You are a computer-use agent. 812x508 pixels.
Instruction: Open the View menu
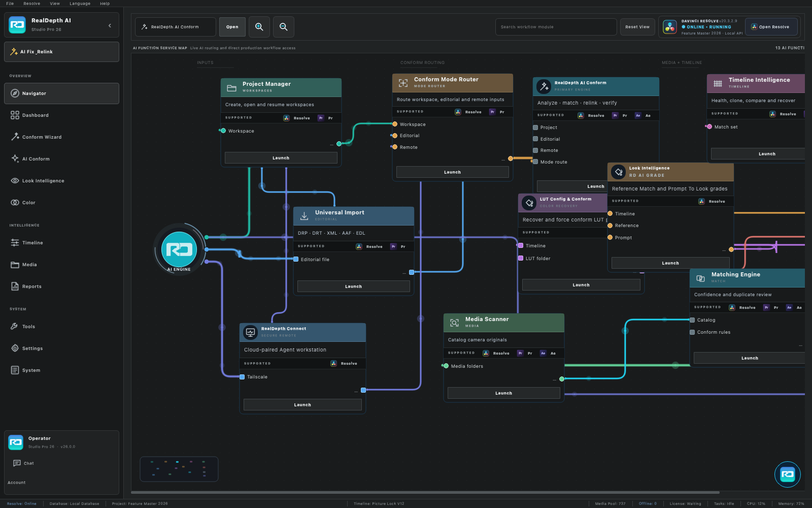click(x=55, y=4)
